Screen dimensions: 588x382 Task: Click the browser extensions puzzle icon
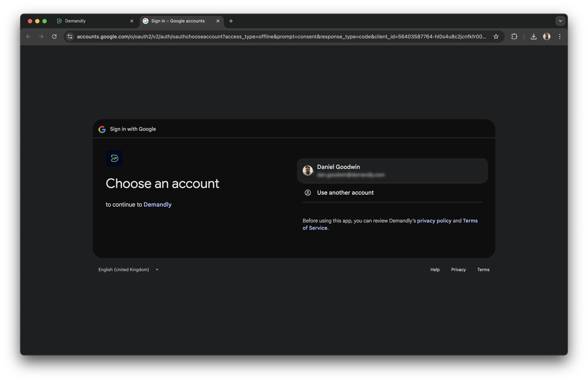(x=514, y=37)
